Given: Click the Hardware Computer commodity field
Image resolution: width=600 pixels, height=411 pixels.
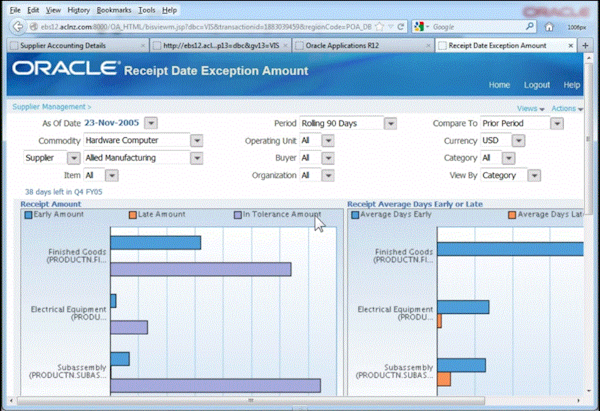Looking at the screenshot, I should tap(137, 140).
